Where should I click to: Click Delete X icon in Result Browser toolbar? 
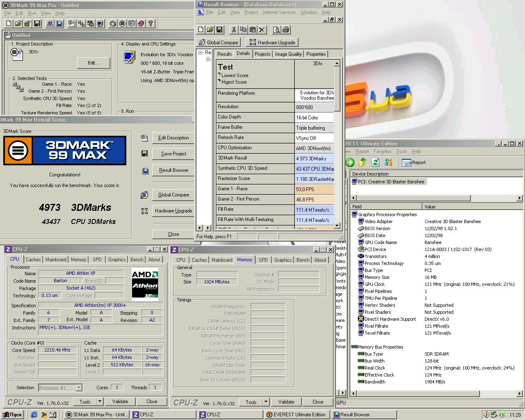262,30
